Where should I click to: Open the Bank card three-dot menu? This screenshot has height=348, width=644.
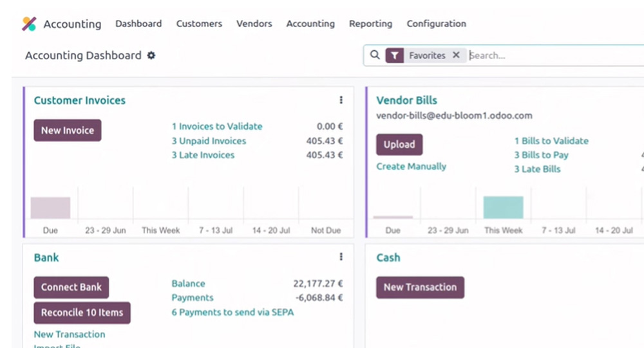[341, 257]
